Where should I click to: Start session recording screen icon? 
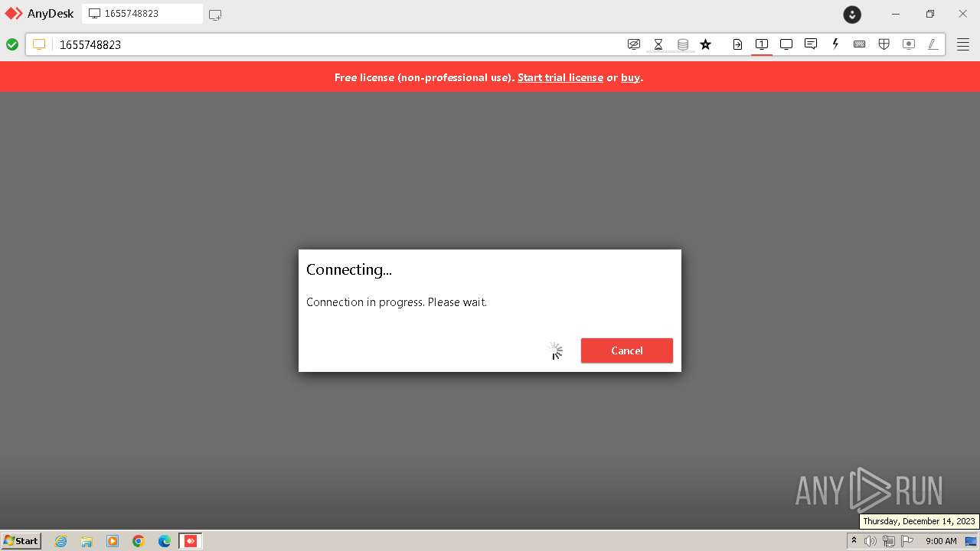coord(909,44)
